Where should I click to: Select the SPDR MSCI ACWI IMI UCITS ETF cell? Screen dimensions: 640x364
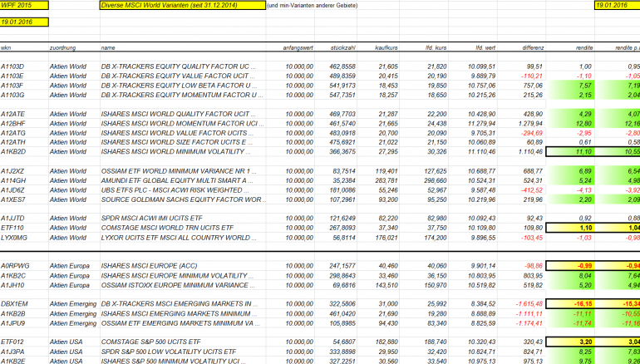pyautogui.click(x=183, y=218)
